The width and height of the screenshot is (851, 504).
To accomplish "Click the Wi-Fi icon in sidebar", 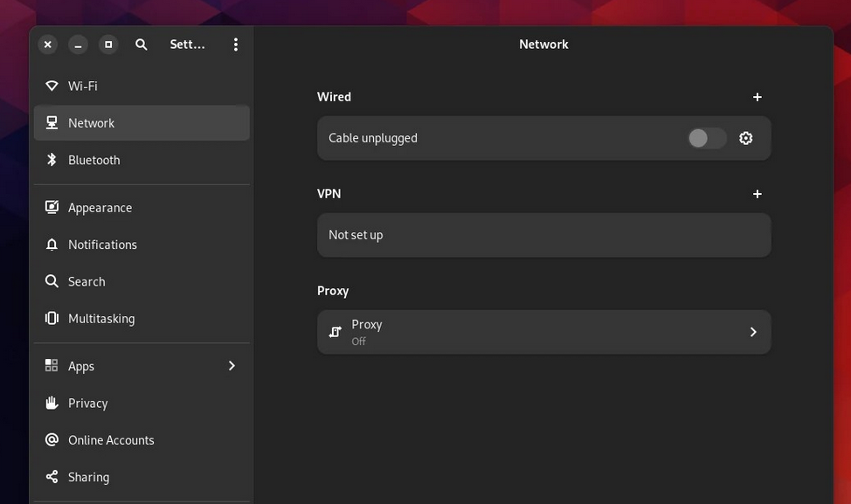I will [x=52, y=86].
